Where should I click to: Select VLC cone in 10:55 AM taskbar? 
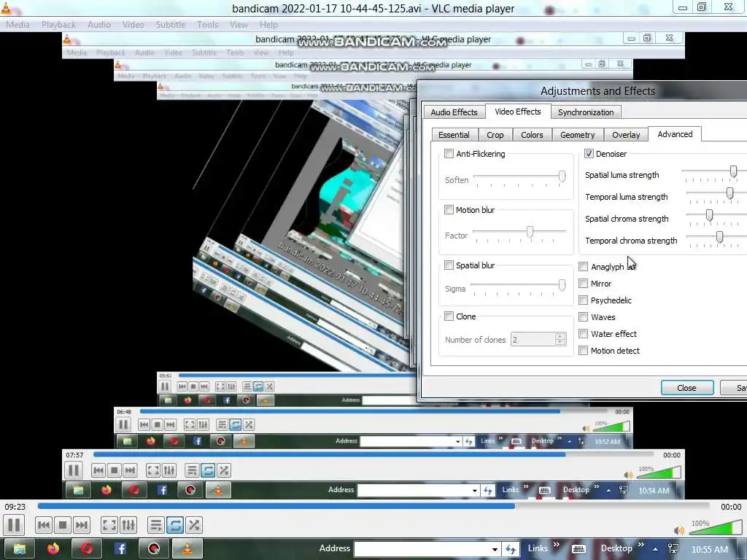tap(187, 548)
